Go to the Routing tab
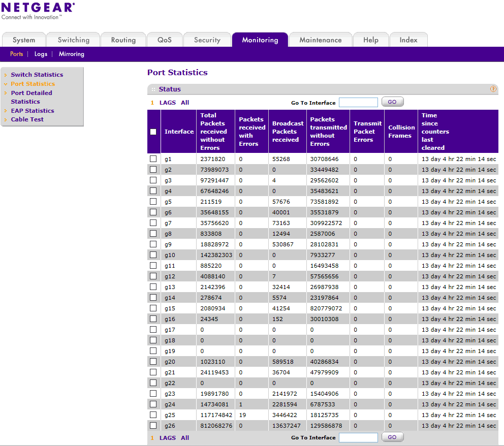This screenshot has height=446, width=504. (x=123, y=40)
